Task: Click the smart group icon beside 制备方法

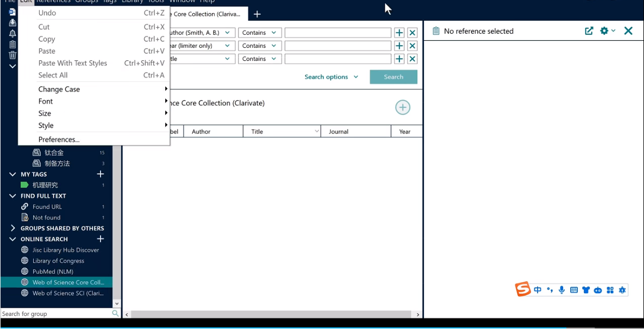Action: tap(36, 163)
